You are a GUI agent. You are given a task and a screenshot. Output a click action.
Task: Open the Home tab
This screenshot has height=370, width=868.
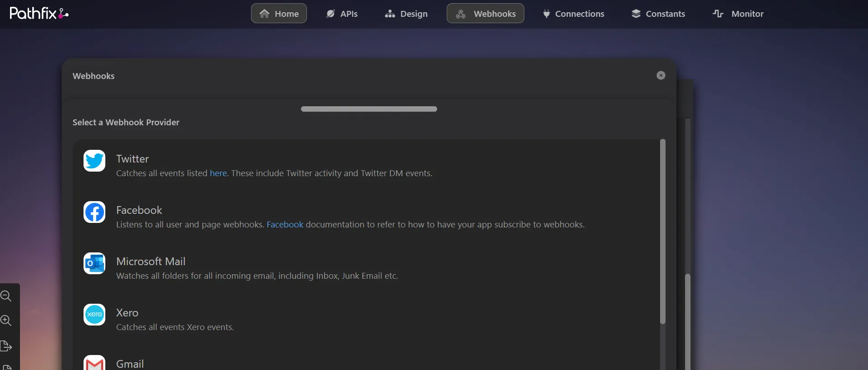(279, 13)
